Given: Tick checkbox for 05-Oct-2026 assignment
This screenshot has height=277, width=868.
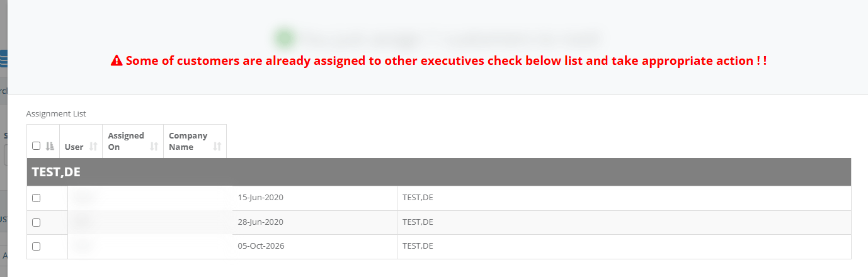Looking at the screenshot, I should pyautogui.click(x=36, y=246).
